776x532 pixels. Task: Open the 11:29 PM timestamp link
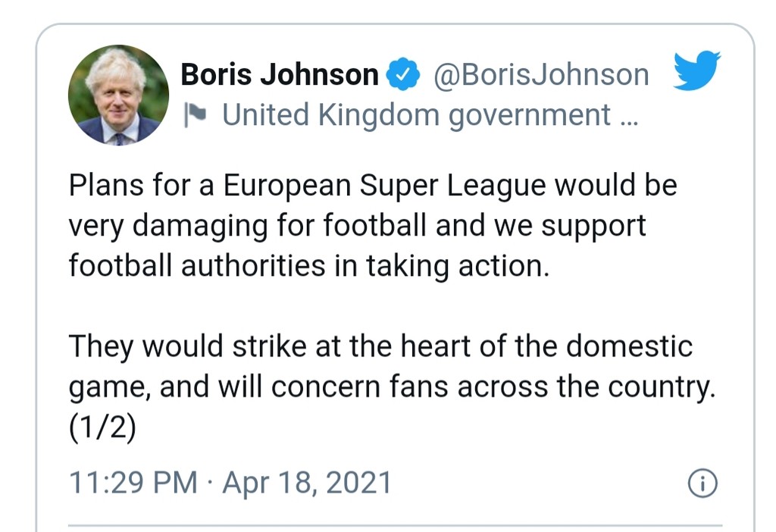(133, 483)
